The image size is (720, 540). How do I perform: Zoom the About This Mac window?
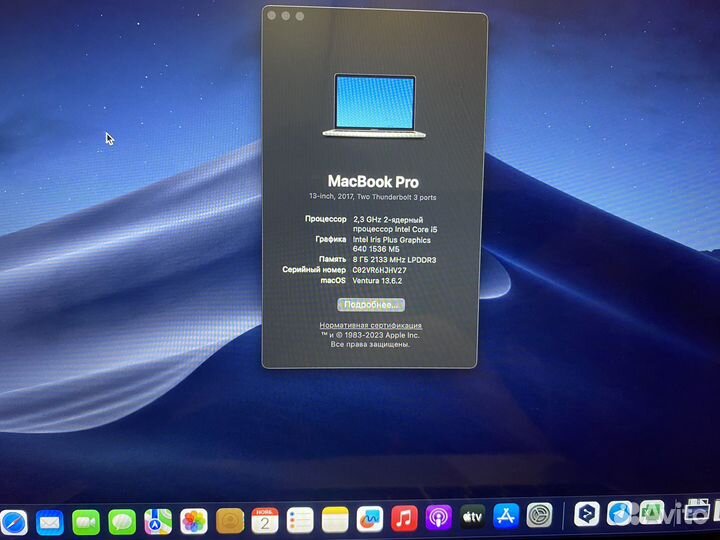coord(300,17)
